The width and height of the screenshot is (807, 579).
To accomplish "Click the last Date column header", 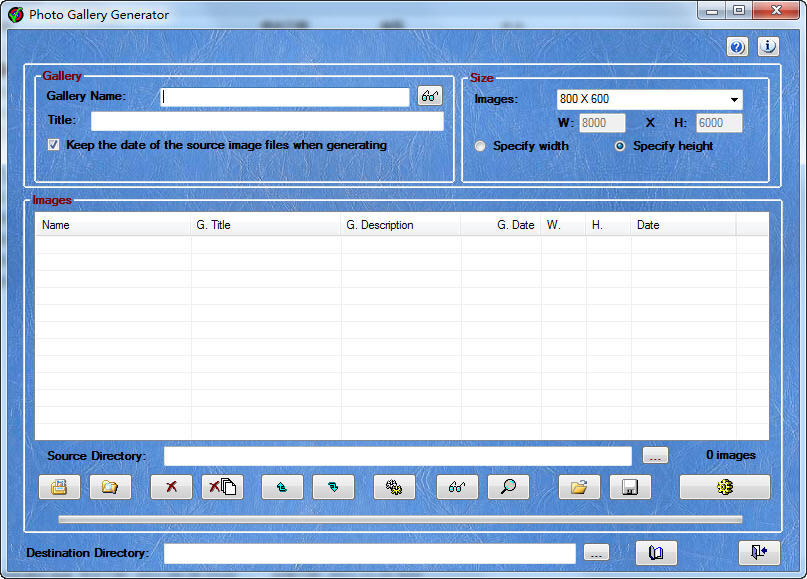I will pyautogui.click(x=683, y=225).
